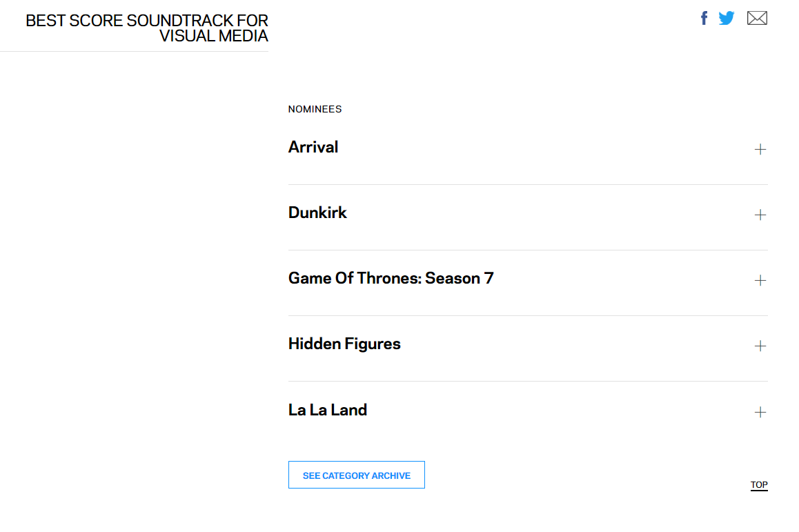The image size is (799, 532).
Task: Click the separator line between Arrival and Dunkirk
Action: click(x=528, y=184)
